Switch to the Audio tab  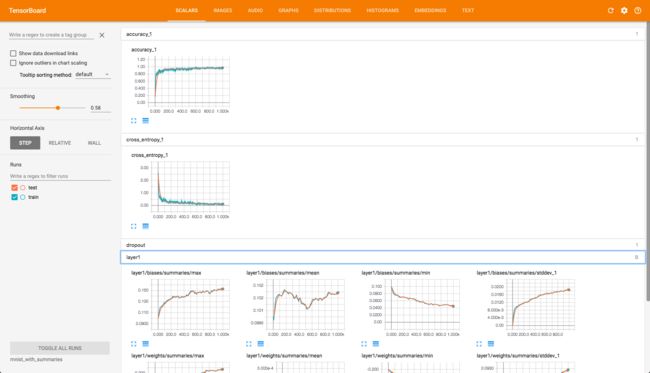[255, 10]
